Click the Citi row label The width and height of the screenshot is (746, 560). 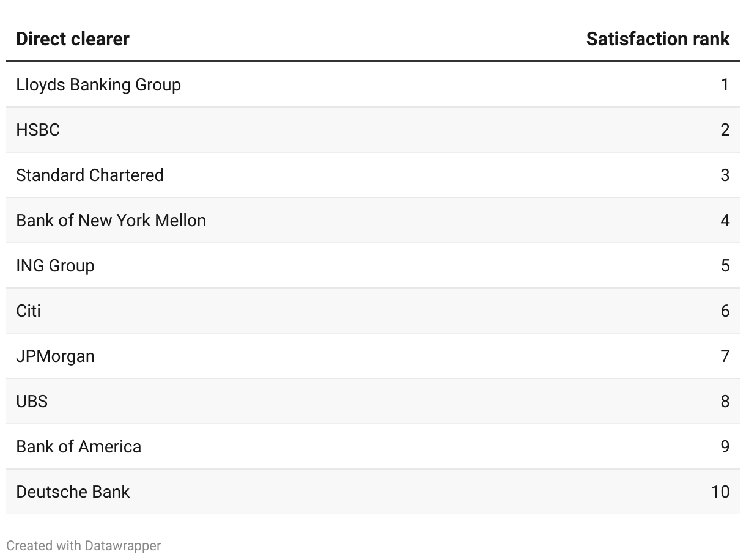pyautogui.click(x=28, y=311)
